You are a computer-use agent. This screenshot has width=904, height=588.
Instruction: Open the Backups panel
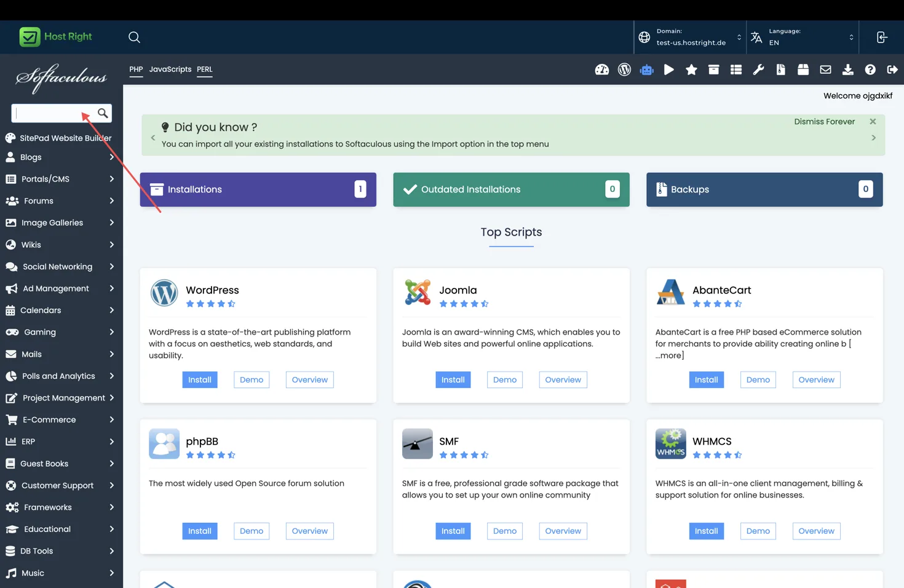tap(764, 189)
